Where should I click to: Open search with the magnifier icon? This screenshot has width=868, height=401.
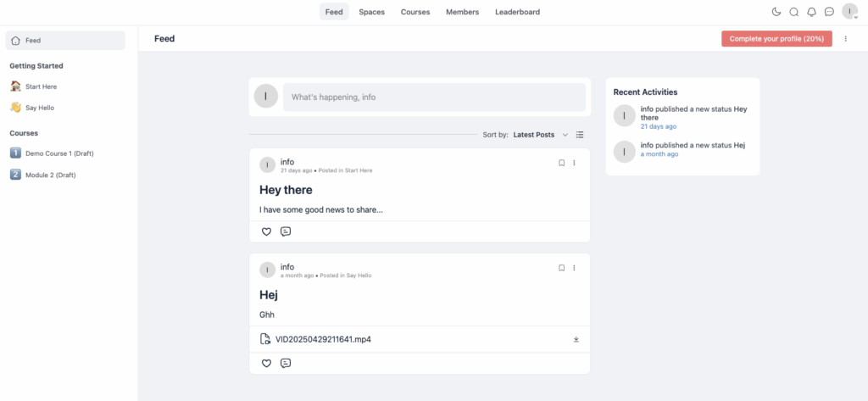point(793,12)
